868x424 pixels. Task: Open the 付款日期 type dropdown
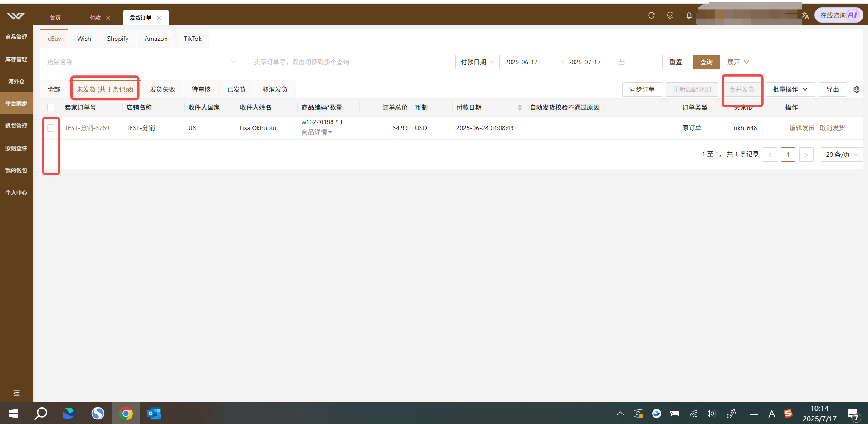coord(477,62)
